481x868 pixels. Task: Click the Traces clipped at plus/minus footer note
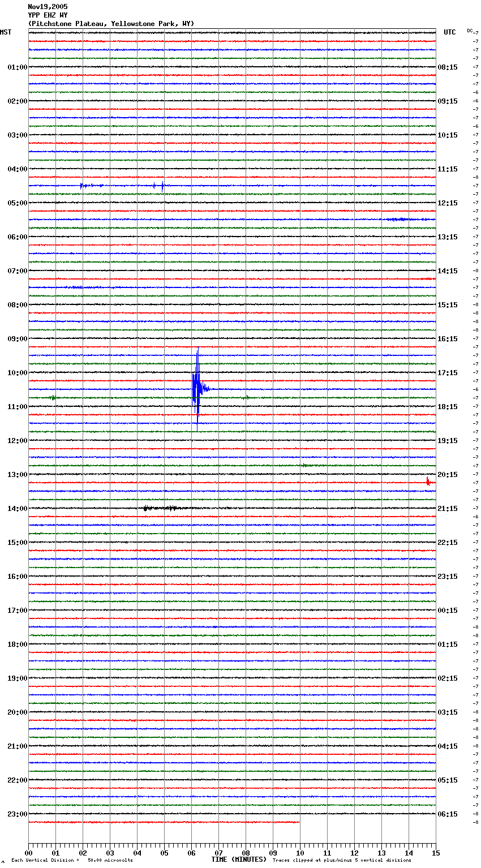(342, 860)
